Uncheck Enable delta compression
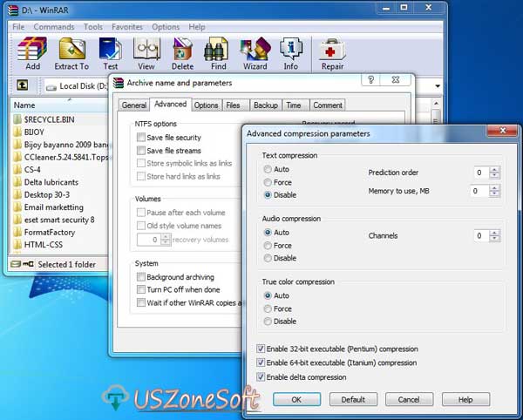This screenshot has height=420, width=523. pyautogui.click(x=261, y=377)
